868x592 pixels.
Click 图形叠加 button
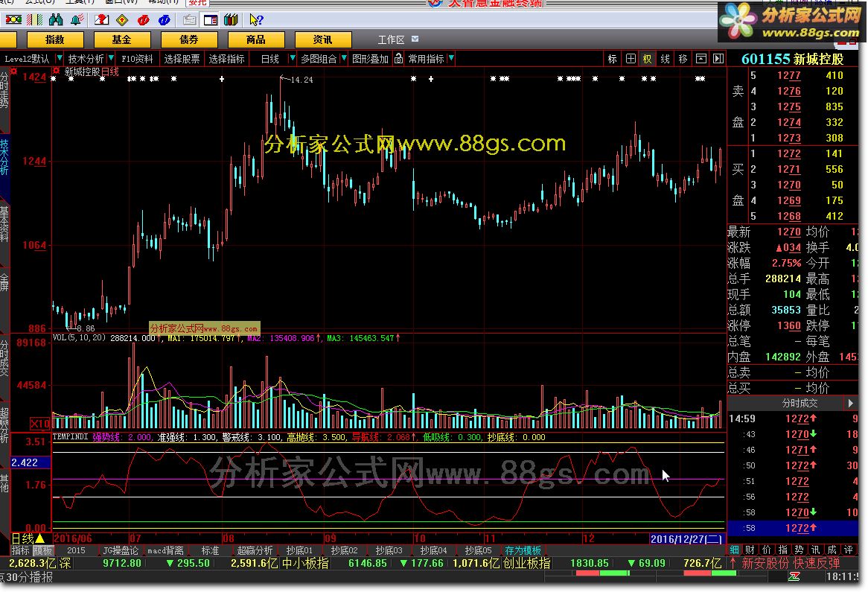[x=370, y=59]
